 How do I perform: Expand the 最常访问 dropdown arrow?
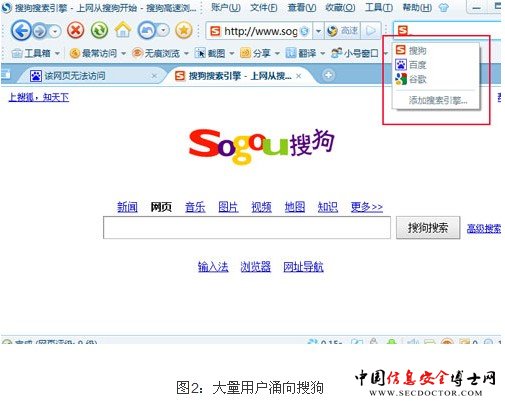click(123, 53)
